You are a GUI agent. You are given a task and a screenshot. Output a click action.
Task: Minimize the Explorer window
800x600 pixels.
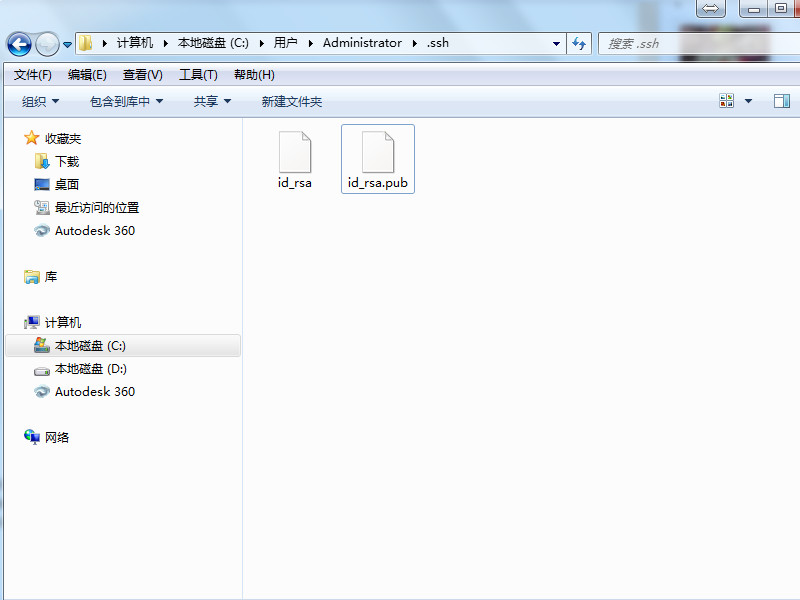(x=755, y=8)
